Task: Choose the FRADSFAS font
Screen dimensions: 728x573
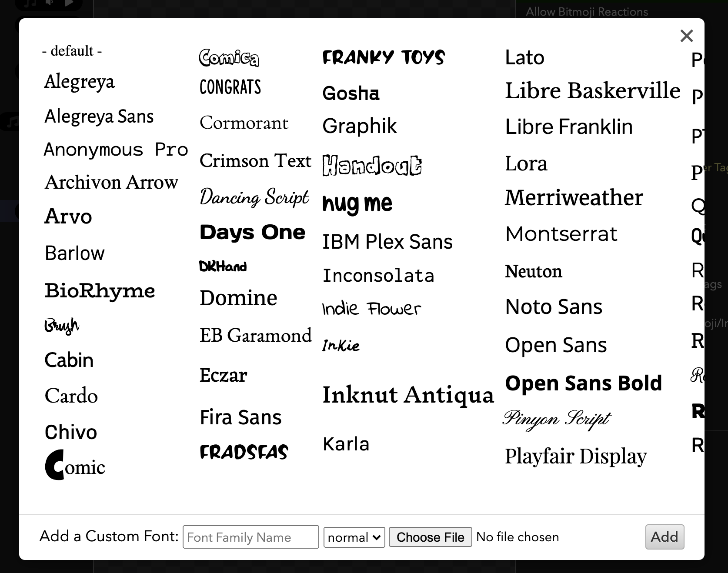Action: click(x=244, y=452)
